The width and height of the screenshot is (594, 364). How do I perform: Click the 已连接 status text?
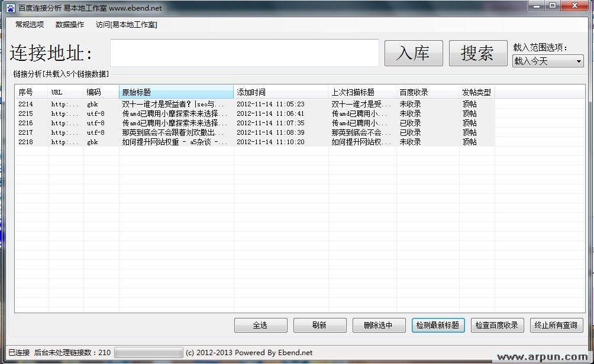pyautogui.click(x=19, y=353)
